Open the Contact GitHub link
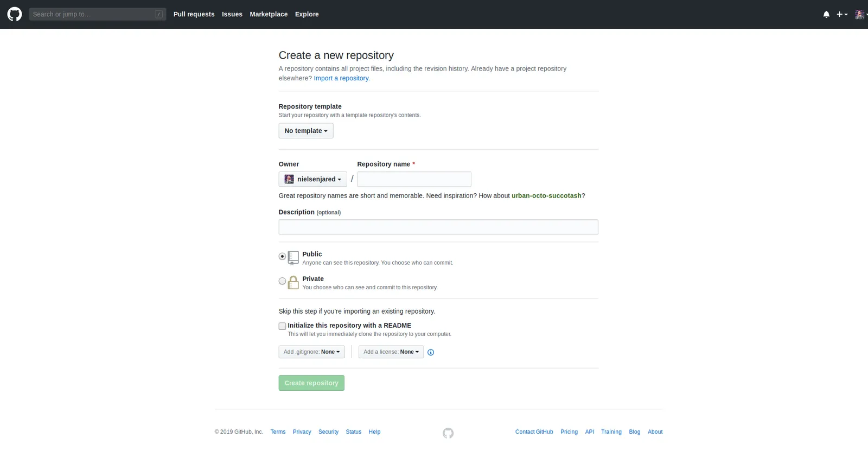 point(534,432)
